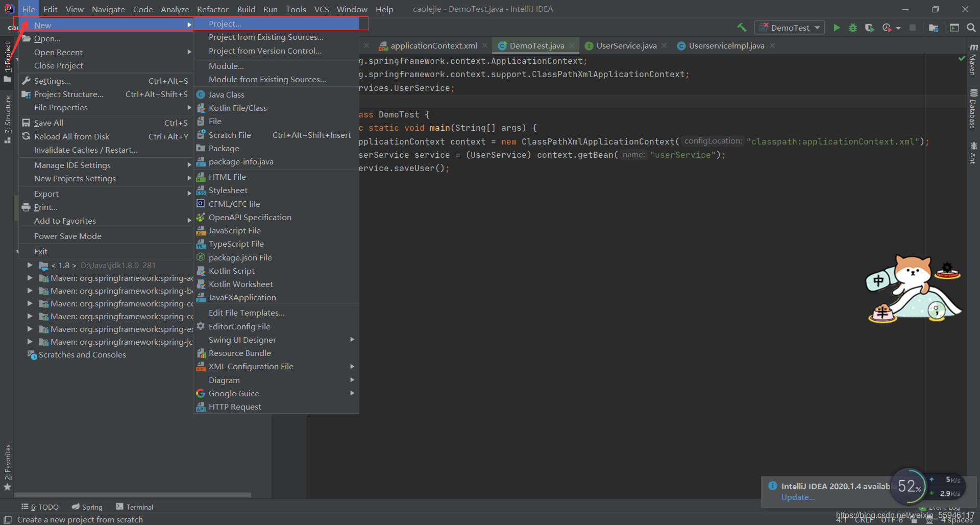The image size is (980, 525).
Task: Open Google Guice submenu
Action: 276,393
